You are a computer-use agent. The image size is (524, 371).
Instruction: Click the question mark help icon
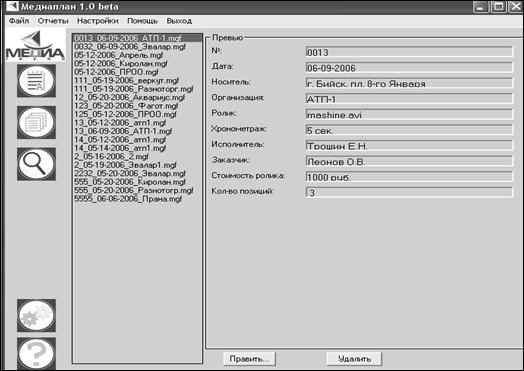click(x=36, y=353)
